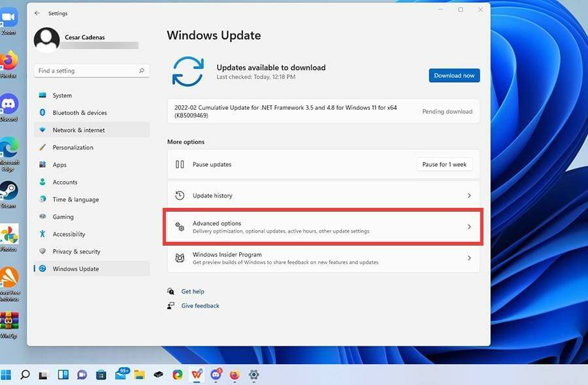Click the Windows Insider Program icon

180,258
